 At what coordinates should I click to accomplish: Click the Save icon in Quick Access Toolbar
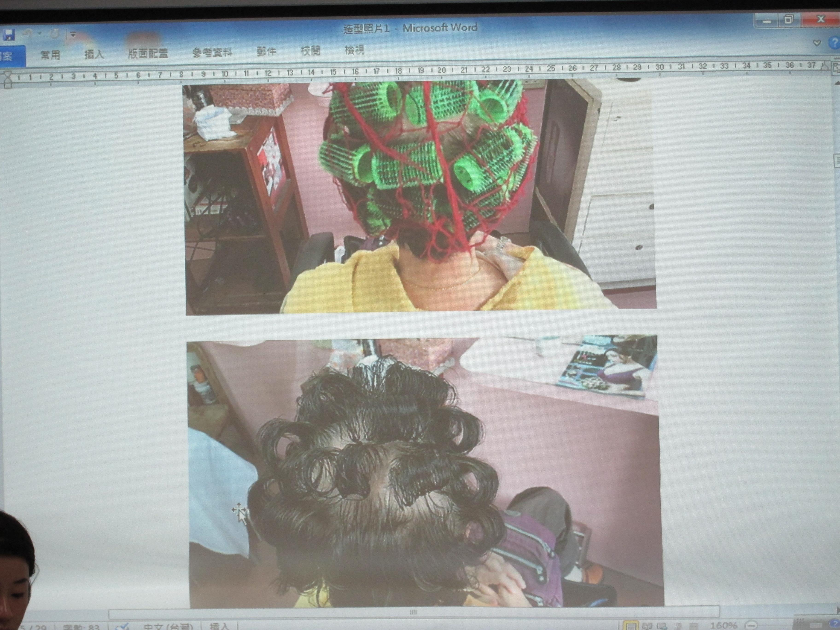8,35
